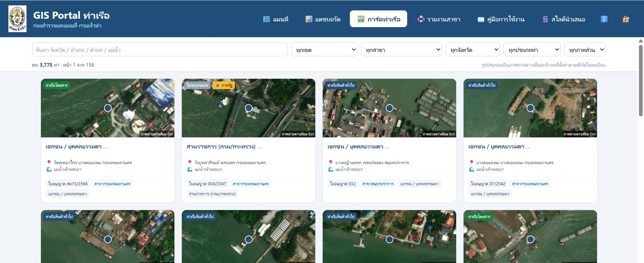Screen dimensions: 644x263
Task: Click the สาขาสมุทรปราการ branch tag
Action: [378, 184]
